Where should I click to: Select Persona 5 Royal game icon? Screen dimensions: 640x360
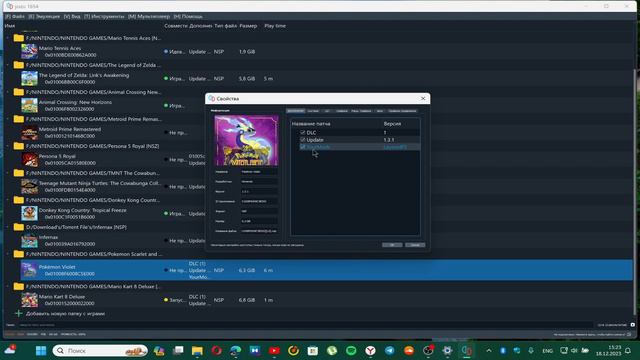click(x=29, y=160)
